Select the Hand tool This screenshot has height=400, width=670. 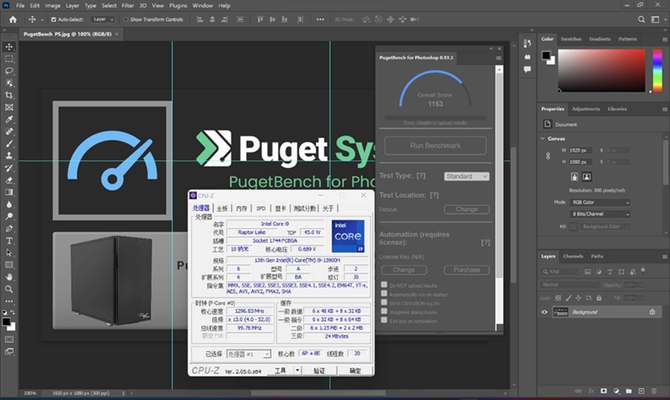pos(9,277)
